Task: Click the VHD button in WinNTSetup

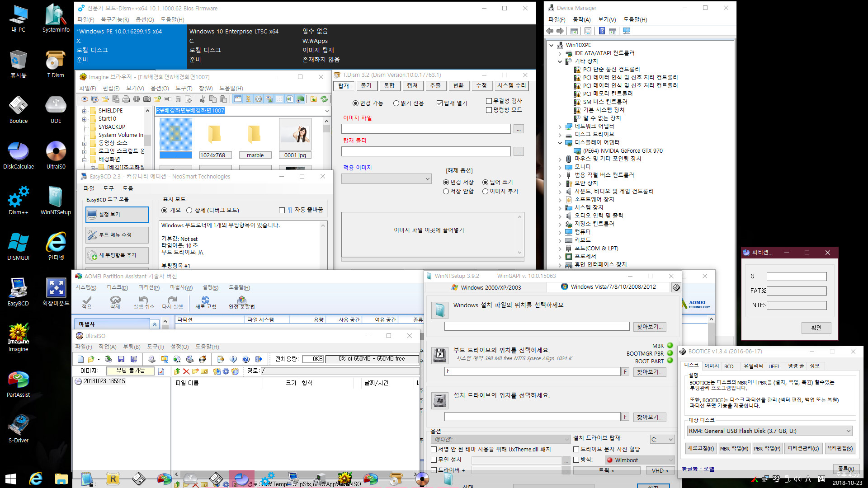Action: point(660,470)
